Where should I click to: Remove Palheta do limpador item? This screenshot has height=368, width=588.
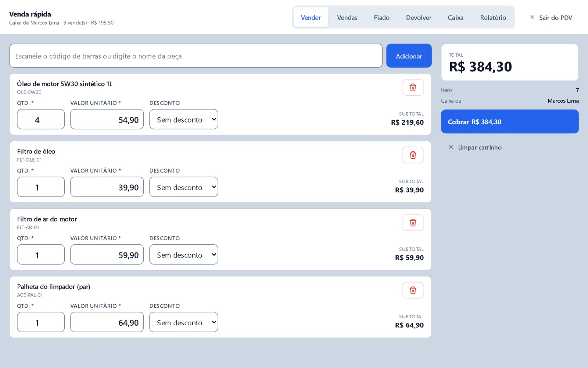click(x=413, y=290)
